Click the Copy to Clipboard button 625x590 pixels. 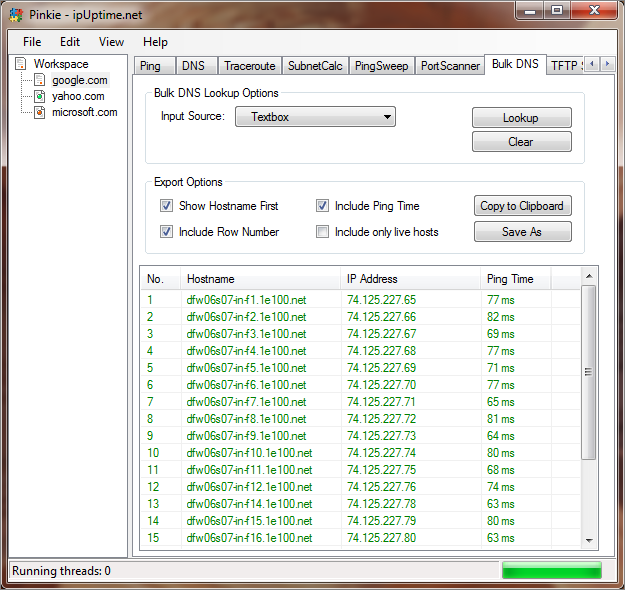coord(521,206)
